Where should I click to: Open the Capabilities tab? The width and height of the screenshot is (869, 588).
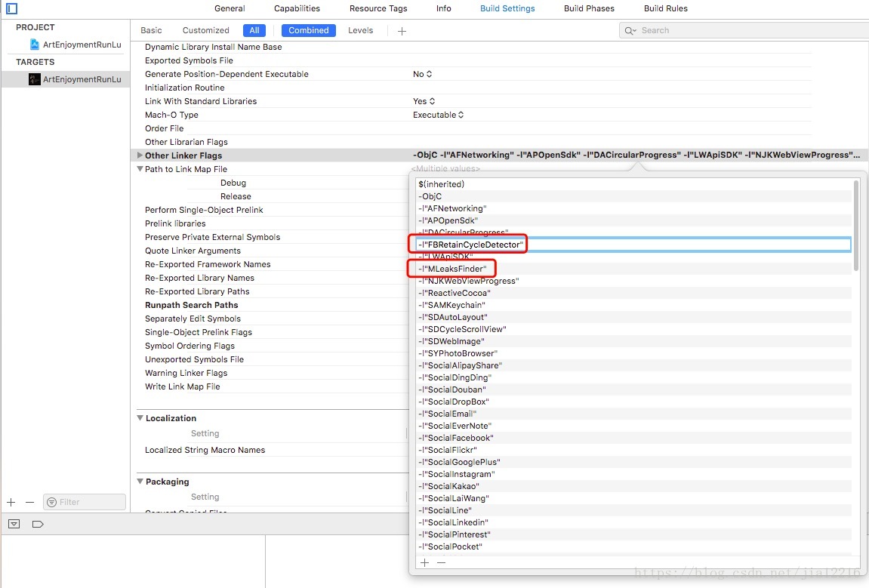pyautogui.click(x=297, y=8)
